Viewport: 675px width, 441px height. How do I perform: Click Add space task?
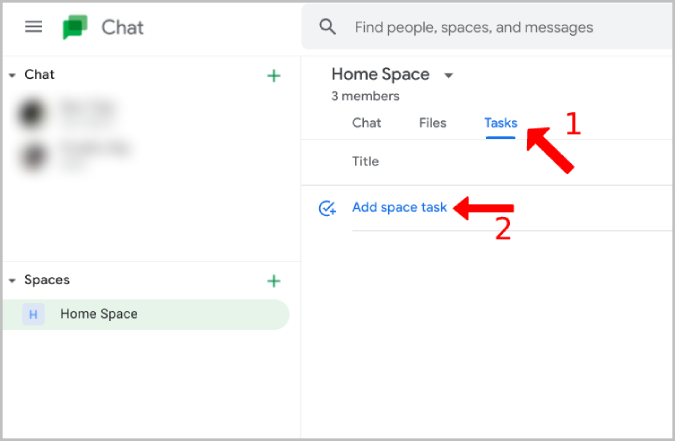(x=399, y=207)
